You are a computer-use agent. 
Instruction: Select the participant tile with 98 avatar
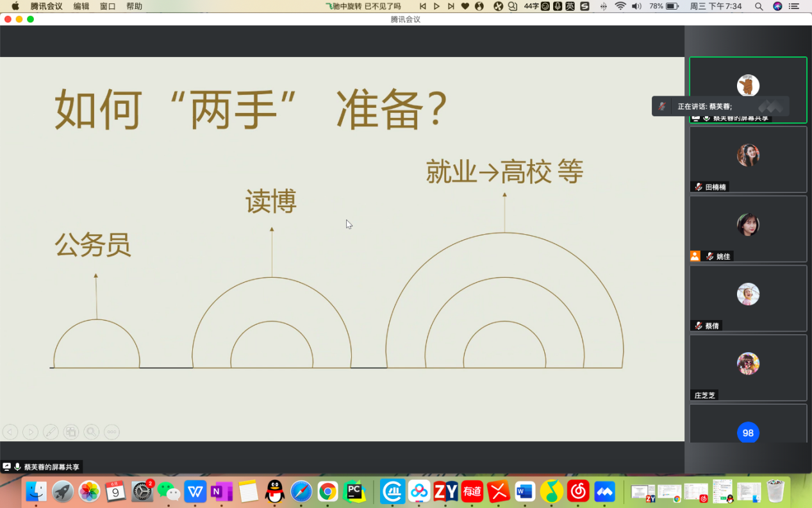coord(748,423)
